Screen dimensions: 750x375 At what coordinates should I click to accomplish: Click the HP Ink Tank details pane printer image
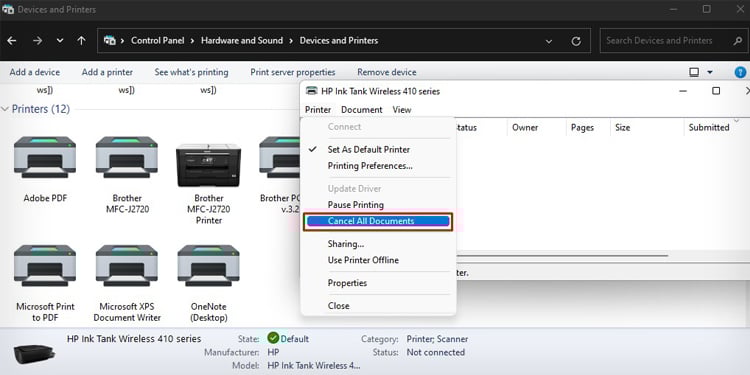coord(34,354)
